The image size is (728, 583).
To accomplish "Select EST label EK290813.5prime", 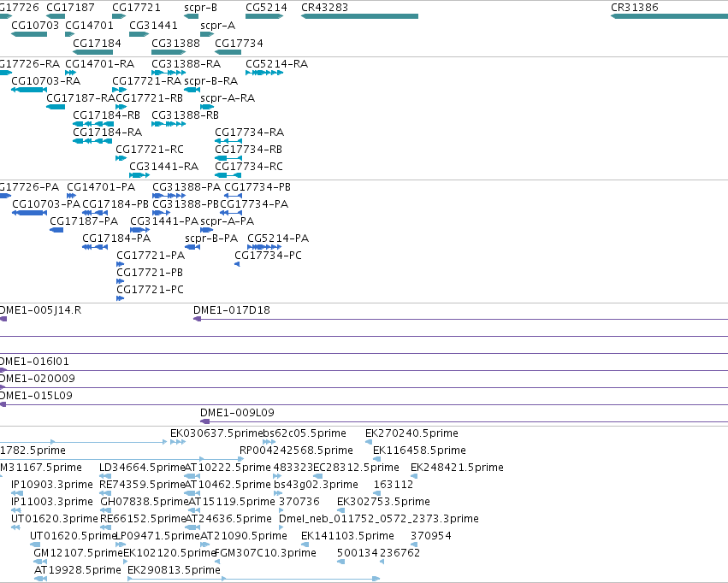I will click(175, 570).
